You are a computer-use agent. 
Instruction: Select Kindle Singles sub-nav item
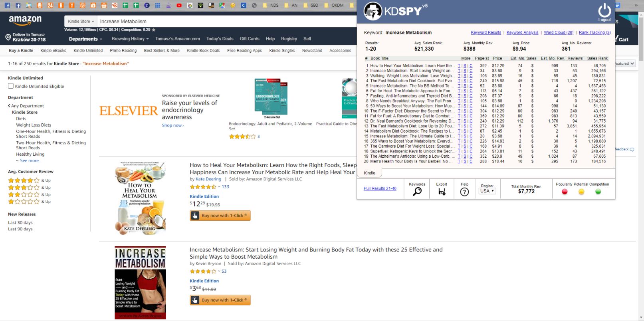point(282,51)
